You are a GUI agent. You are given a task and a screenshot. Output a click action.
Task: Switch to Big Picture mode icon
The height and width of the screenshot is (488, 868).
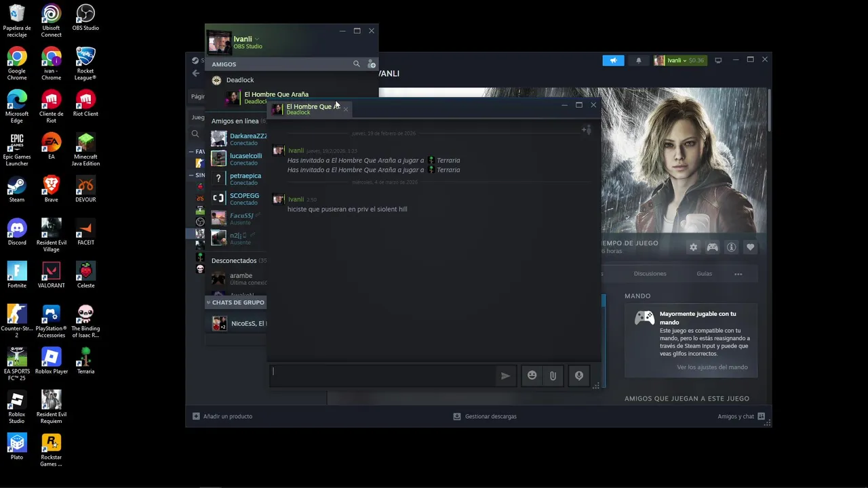pyautogui.click(x=718, y=60)
